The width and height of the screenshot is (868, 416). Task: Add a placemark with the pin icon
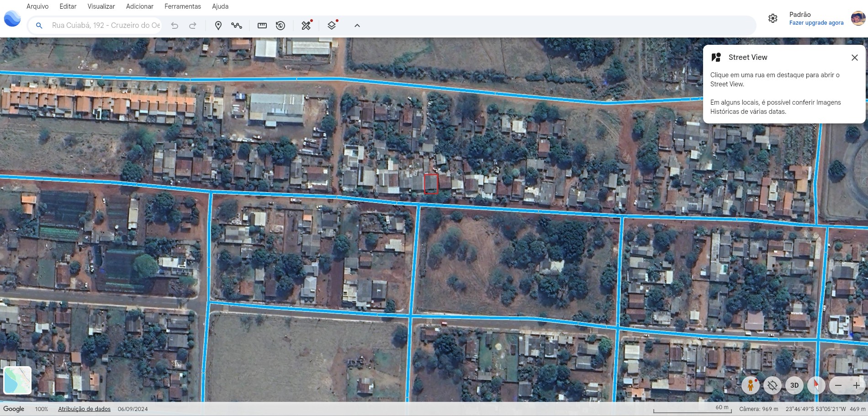(218, 26)
